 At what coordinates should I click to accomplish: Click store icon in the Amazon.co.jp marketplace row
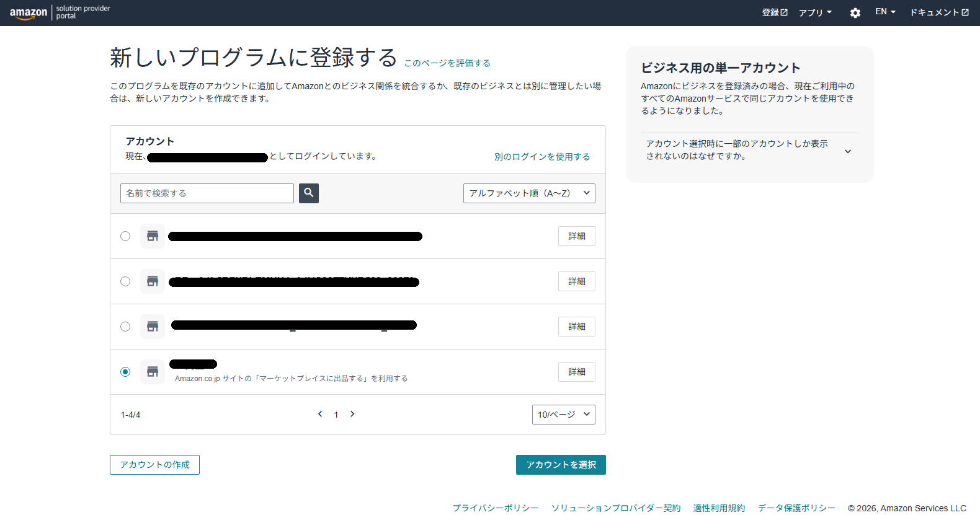[x=153, y=372]
